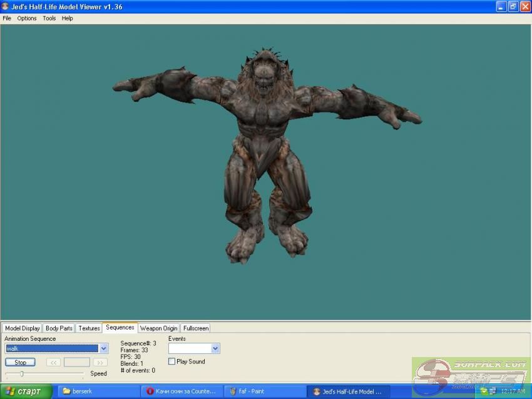This screenshot has height=399, width=532.
Task: Switch to the Opera browser taskbar item
Action: pyautogui.click(x=182, y=391)
